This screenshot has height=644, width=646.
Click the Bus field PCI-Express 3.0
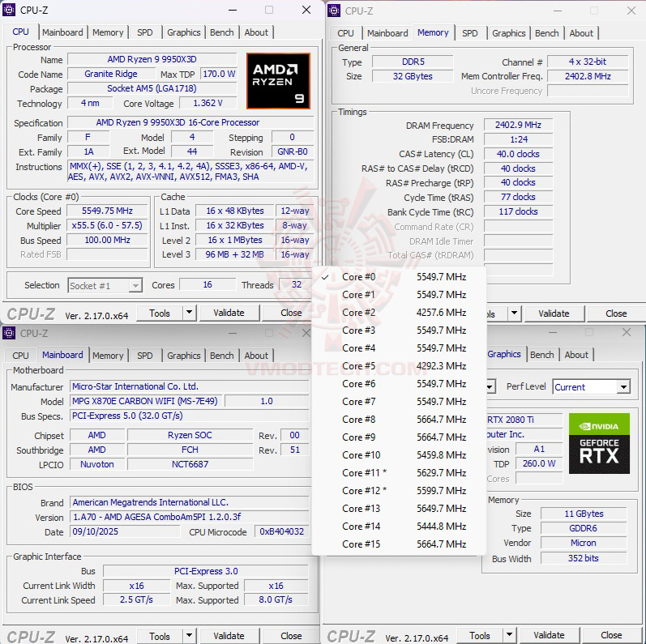pos(206,571)
